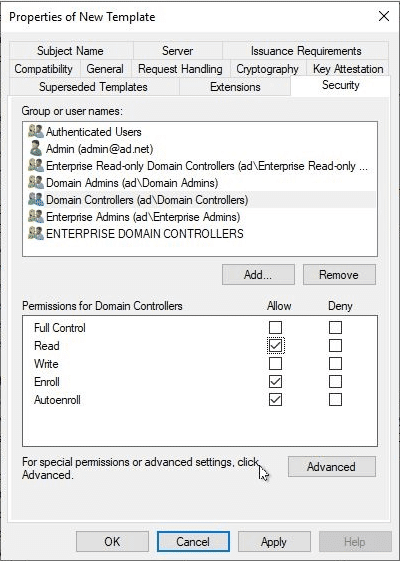Click the Add... button
This screenshot has height=561, width=400.
[258, 275]
